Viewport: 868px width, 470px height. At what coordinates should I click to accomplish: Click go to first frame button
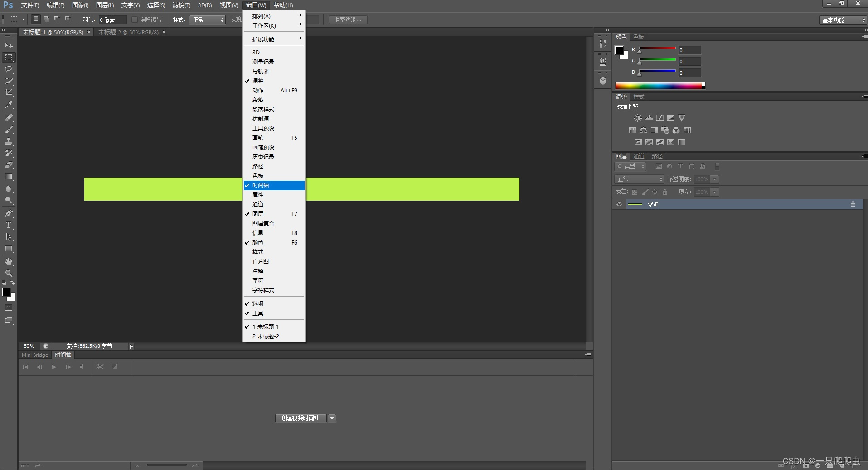25,367
